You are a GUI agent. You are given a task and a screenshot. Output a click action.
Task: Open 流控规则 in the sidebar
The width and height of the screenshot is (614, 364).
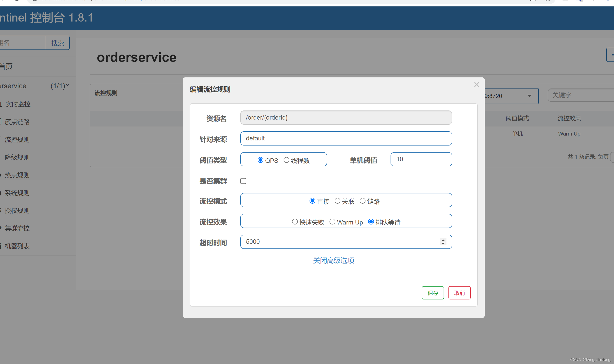click(x=38, y=140)
